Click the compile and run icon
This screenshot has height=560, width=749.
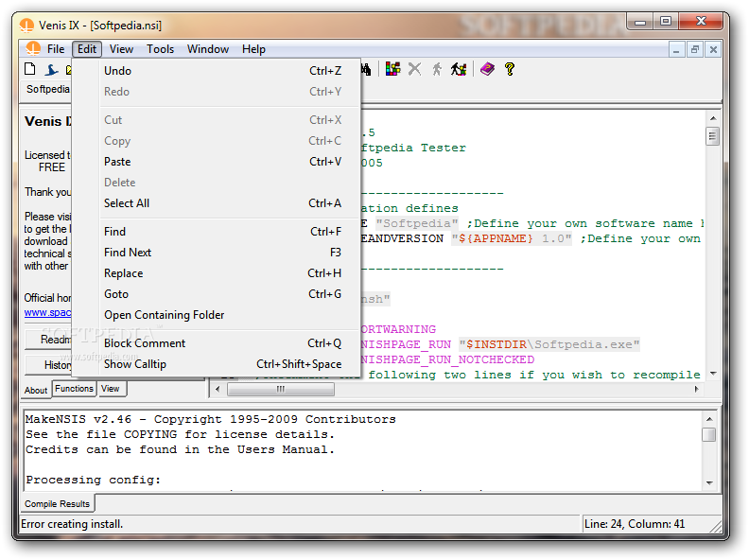[459, 69]
